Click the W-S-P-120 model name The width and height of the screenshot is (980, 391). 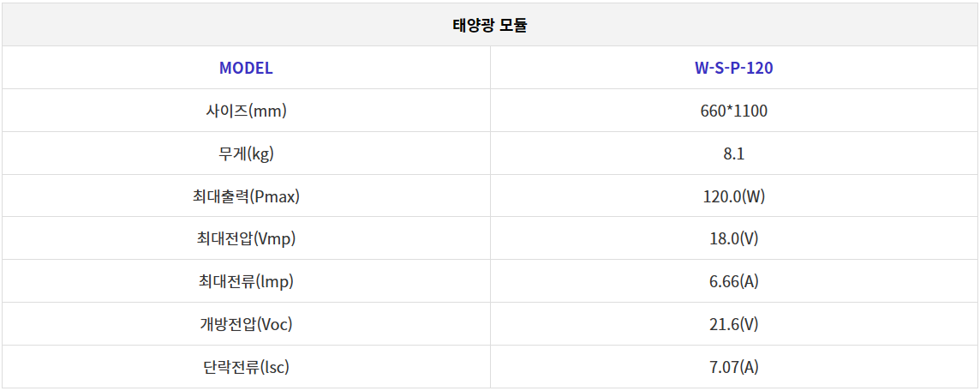734,68
